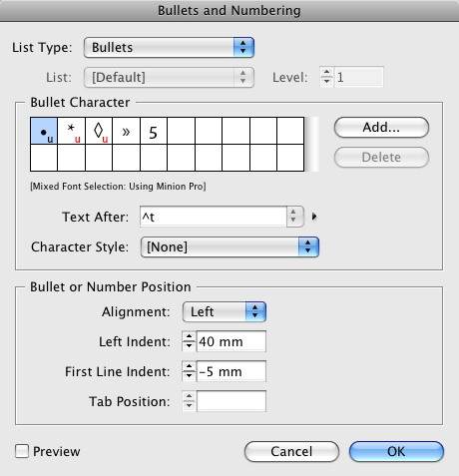Select the double chevron bullet character

point(126,131)
